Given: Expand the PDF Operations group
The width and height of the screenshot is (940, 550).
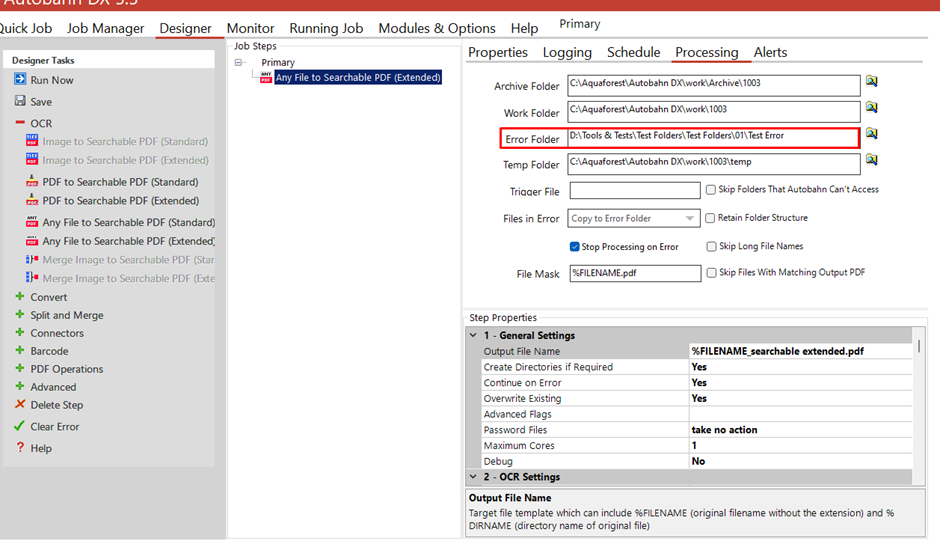Looking at the screenshot, I should 20,368.
